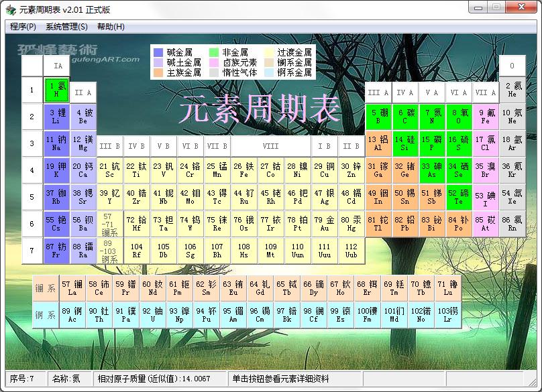Click the 碱金属 blue legend swatch
This screenshot has width=542, height=392.
158,52
